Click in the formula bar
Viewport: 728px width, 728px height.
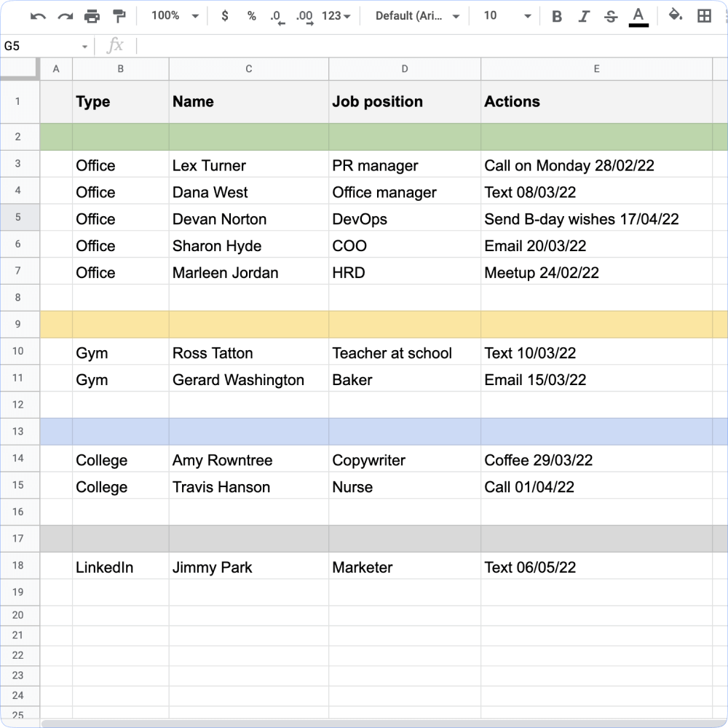coord(431,46)
